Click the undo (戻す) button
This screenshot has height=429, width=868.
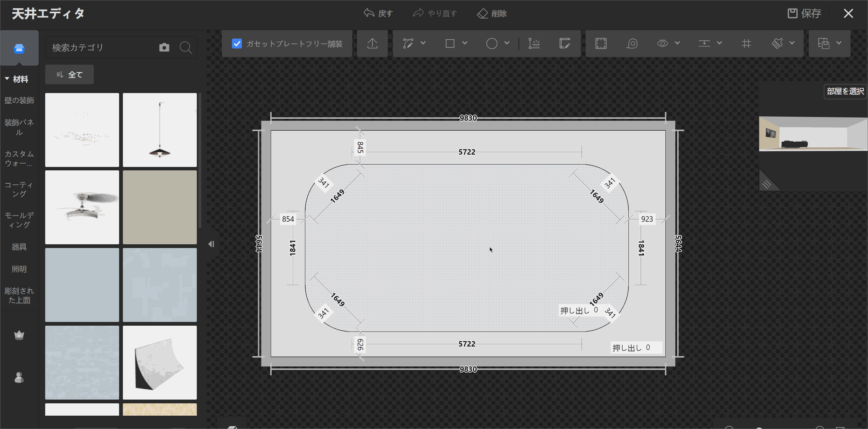(378, 13)
